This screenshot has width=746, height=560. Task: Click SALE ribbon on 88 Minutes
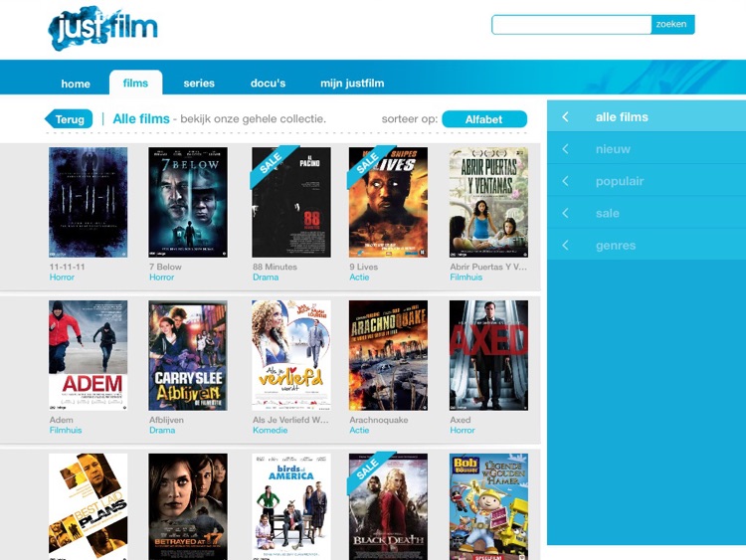(272, 165)
